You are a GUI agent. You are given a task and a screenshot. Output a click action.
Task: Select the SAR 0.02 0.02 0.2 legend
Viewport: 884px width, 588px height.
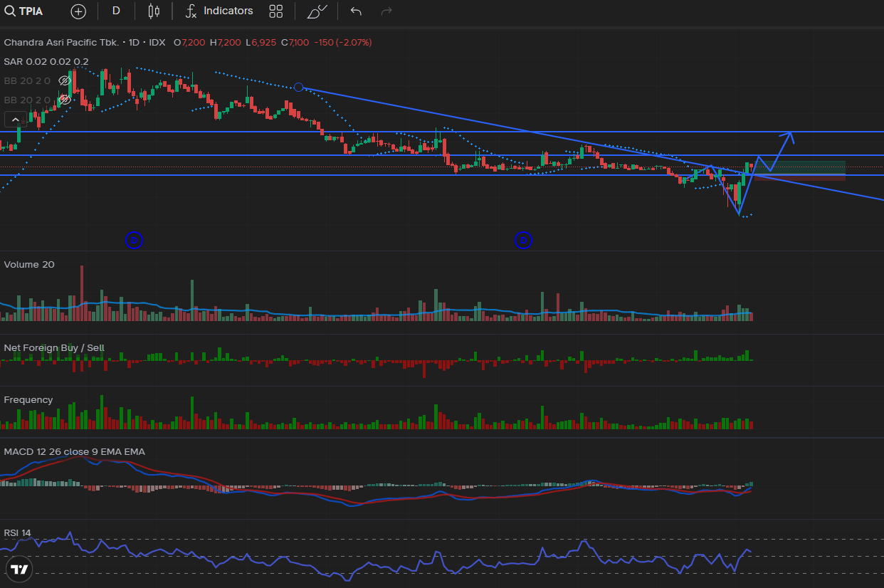[x=46, y=62]
